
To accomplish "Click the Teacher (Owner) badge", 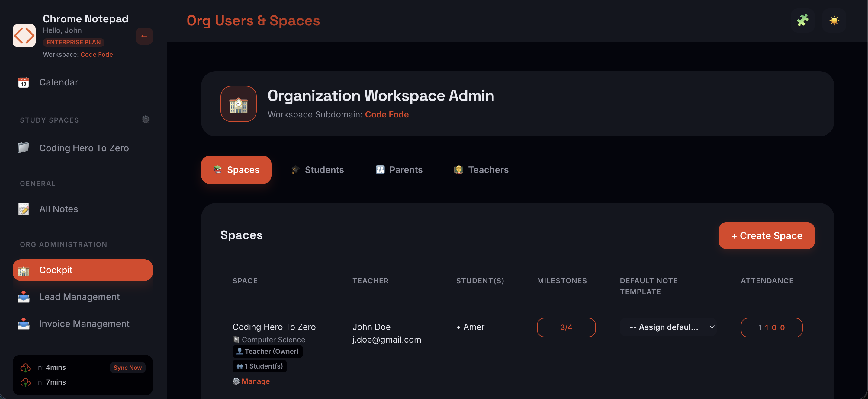I will [268, 351].
